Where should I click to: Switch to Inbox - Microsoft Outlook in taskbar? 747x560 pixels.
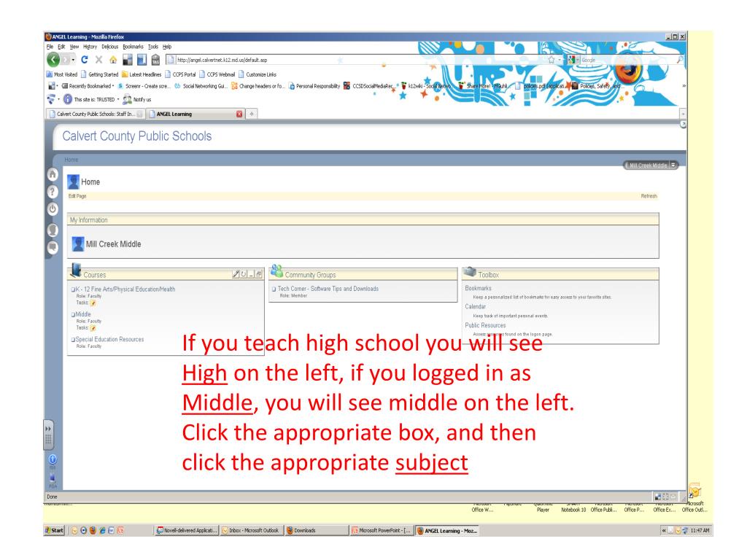(x=251, y=530)
